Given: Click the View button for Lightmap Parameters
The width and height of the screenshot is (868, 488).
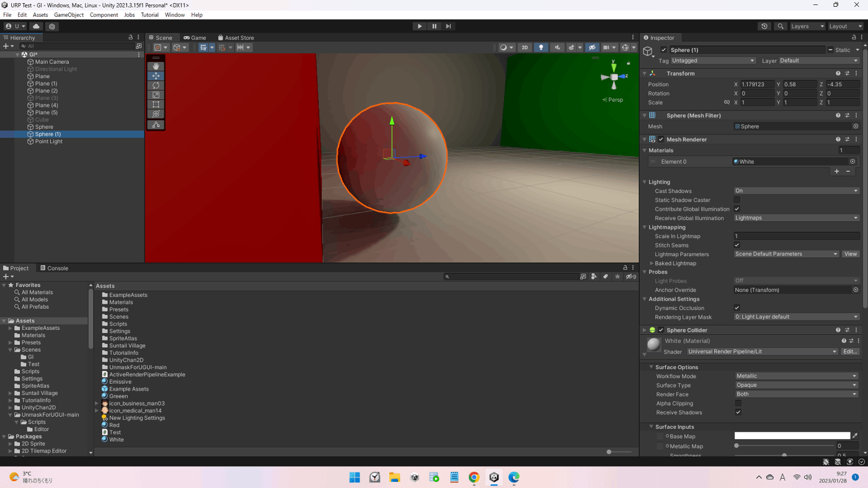Looking at the screenshot, I should 851,254.
